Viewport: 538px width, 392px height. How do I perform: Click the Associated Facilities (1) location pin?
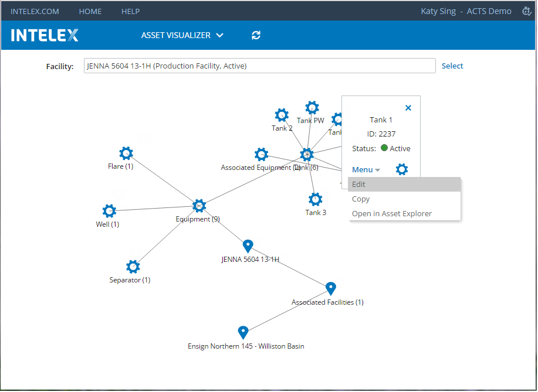pyautogui.click(x=330, y=288)
